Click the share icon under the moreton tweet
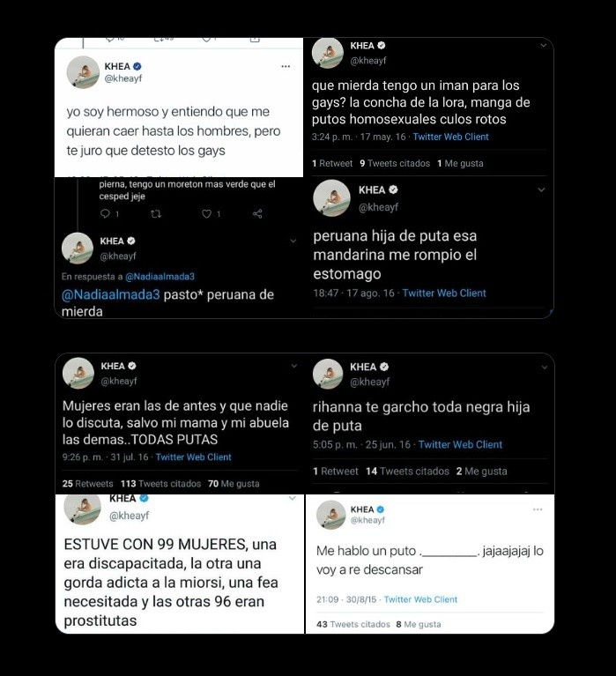The height and width of the screenshot is (676, 616). pyautogui.click(x=257, y=213)
